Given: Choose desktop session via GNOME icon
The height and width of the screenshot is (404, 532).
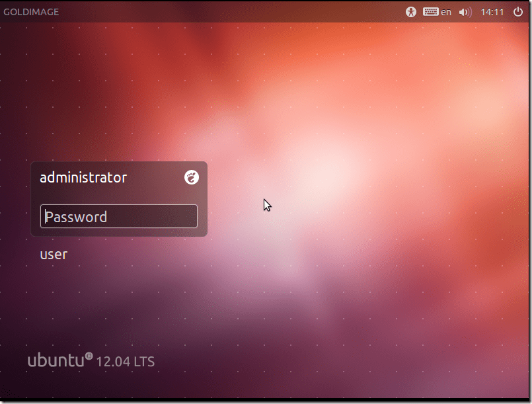Looking at the screenshot, I should [191, 177].
